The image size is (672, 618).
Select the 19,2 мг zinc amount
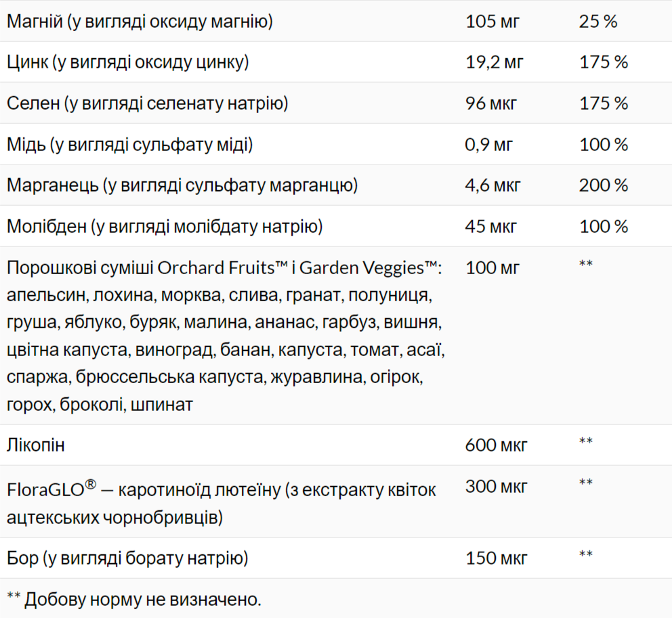click(x=495, y=62)
